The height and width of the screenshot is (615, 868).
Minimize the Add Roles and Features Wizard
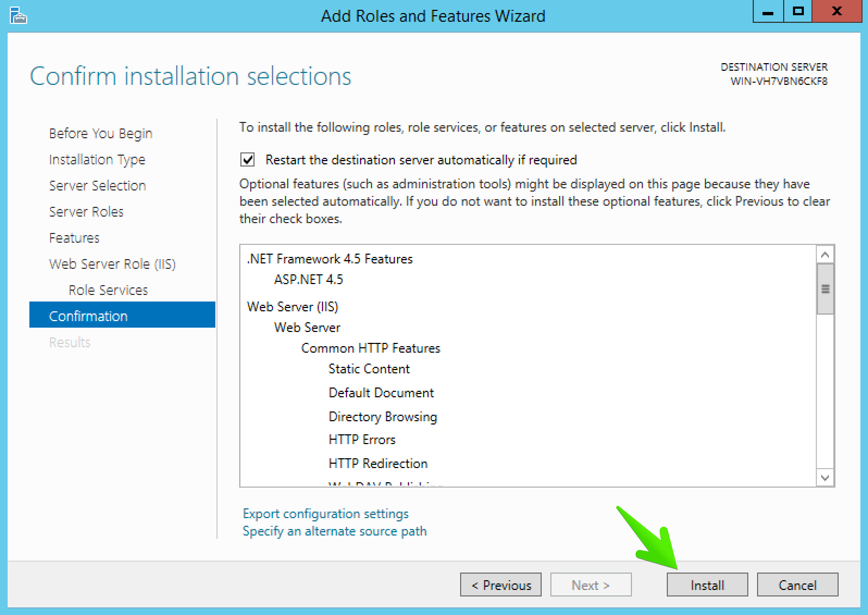point(768,11)
